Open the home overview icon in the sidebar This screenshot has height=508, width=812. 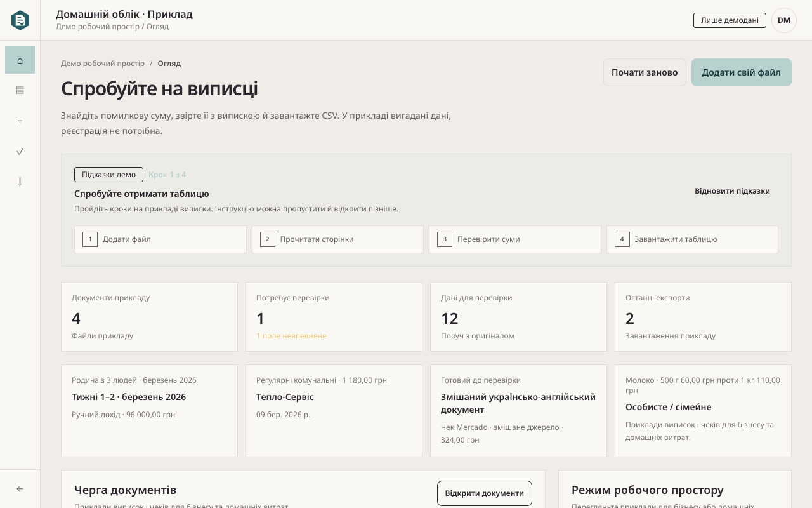(20, 60)
